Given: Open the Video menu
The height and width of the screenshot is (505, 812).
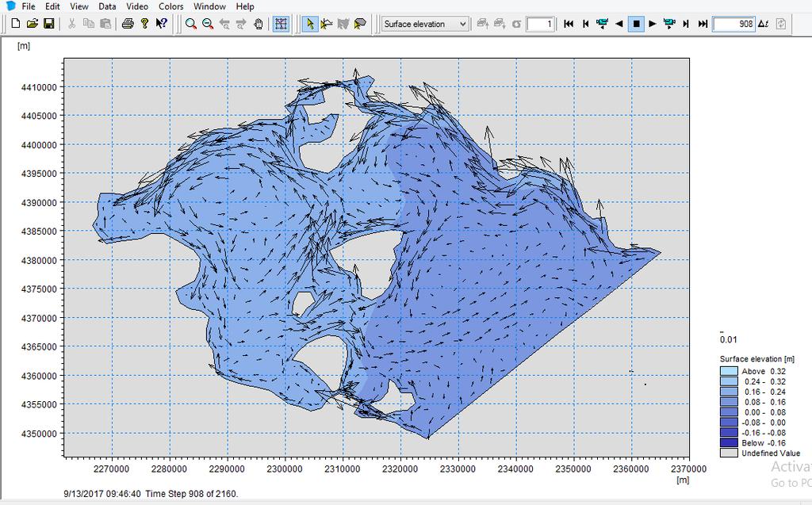Looking at the screenshot, I should pyautogui.click(x=137, y=6).
